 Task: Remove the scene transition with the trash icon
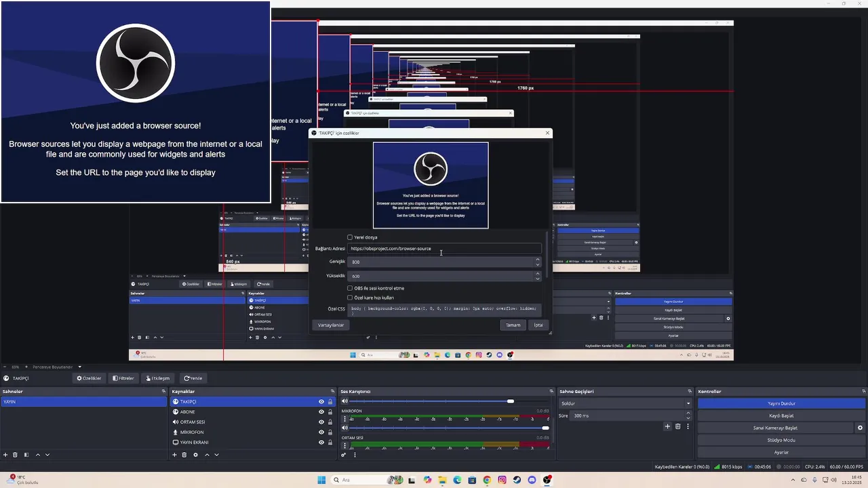tap(677, 426)
